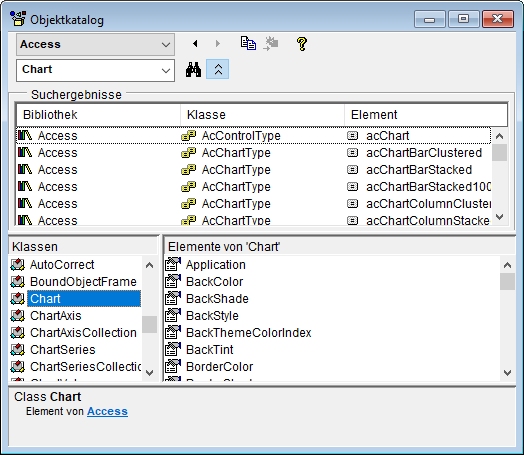Click the Element column header
The height and width of the screenshot is (455, 524).
[x=426, y=115]
